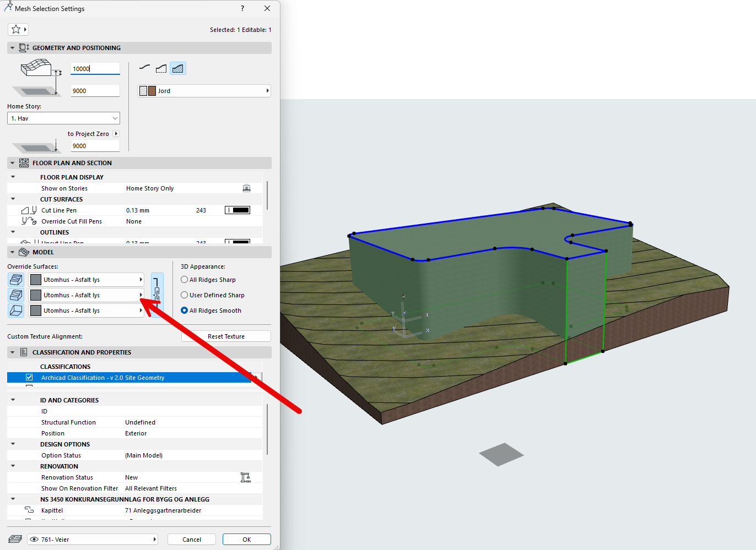Image resolution: width=756 pixels, height=550 pixels.
Task: Collapse ID and Categories group
Action: (x=13, y=400)
